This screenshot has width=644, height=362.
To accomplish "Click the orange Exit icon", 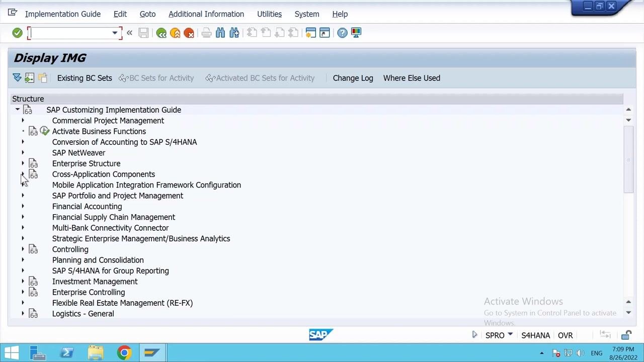I will tap(175, 33).
